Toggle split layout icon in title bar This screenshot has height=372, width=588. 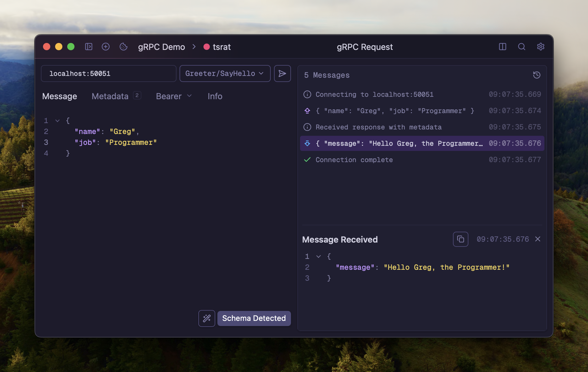502,47
